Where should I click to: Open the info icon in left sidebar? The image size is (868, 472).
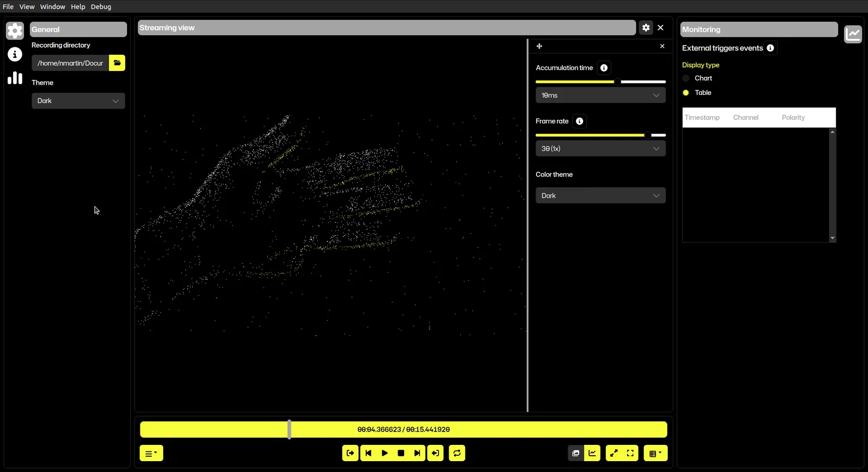(x=15, y=54)
